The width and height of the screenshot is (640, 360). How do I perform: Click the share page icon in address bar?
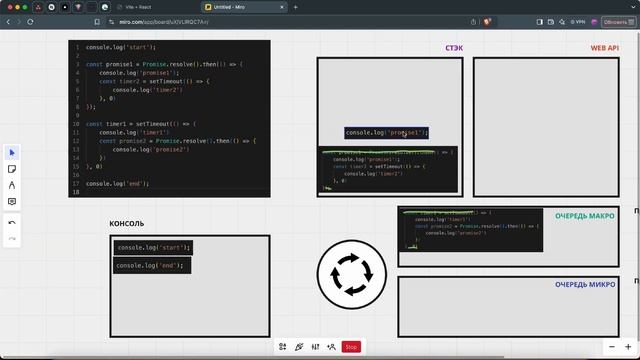coord(473,22)
